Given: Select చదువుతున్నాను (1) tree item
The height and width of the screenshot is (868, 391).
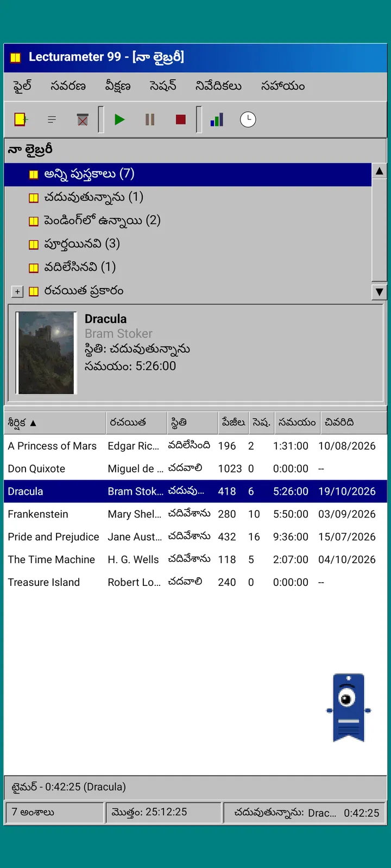Looking at the screenshot, I should (188, 197).
